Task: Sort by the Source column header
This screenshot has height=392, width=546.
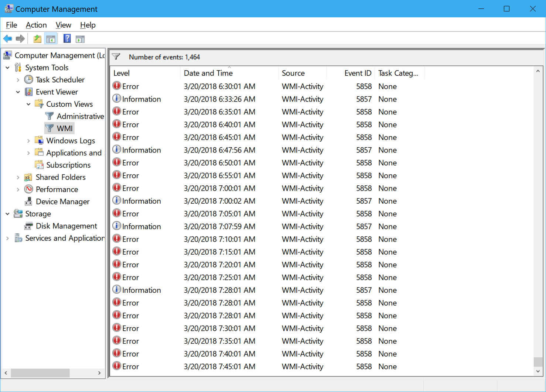Action: coord(302,73)
